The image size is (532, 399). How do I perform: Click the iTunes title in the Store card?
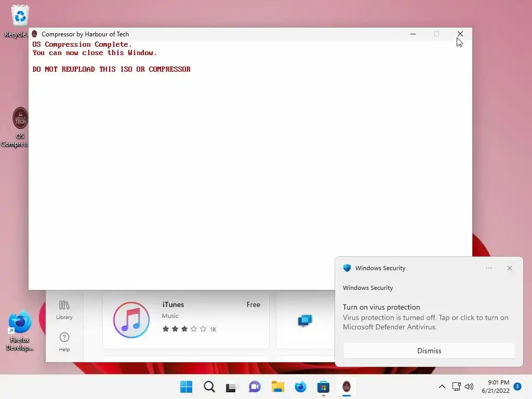point(173,304)
